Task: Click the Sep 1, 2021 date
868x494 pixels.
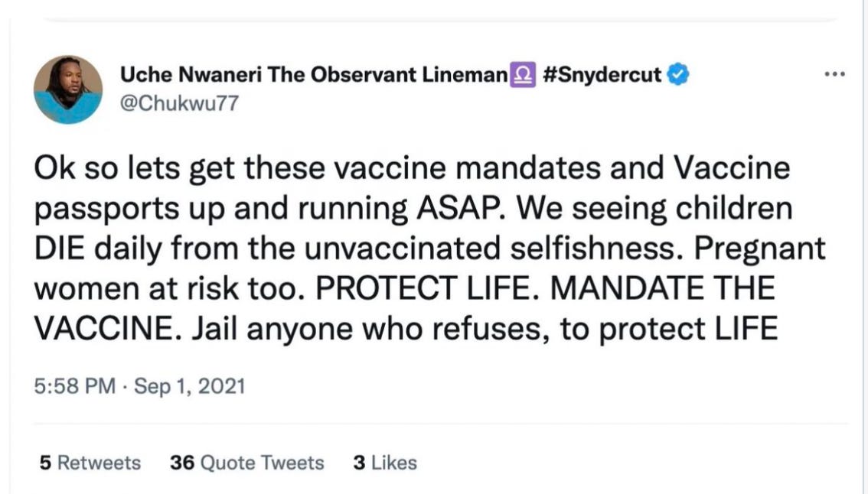Action: click(189, 385)
